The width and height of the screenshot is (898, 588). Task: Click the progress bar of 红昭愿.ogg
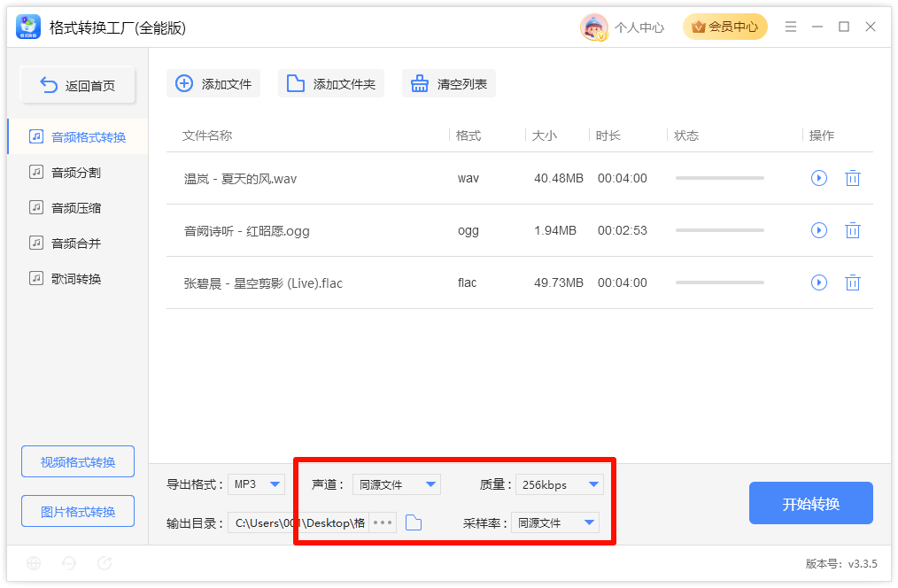tap(719, 230)
